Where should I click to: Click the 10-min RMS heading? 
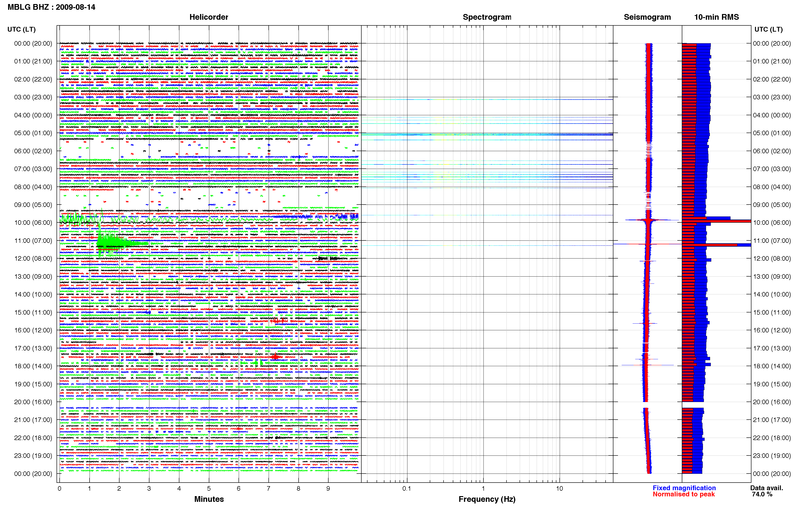[x=716, y=17]
